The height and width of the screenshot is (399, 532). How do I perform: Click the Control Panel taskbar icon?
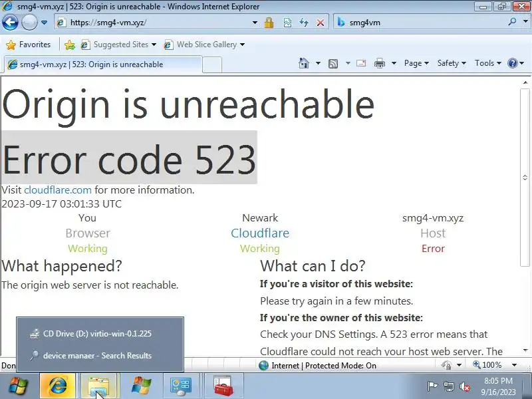[x=180, y=386]
